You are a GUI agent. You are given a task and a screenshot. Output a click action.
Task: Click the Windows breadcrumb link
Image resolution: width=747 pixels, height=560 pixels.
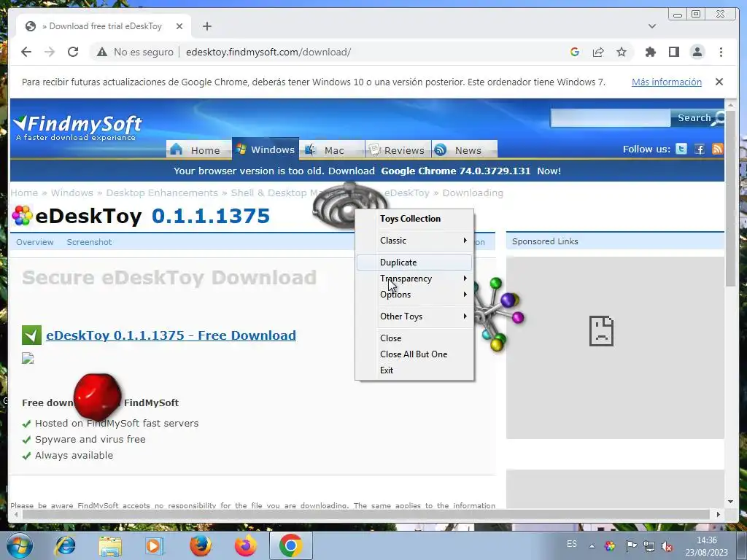(72, 192)
